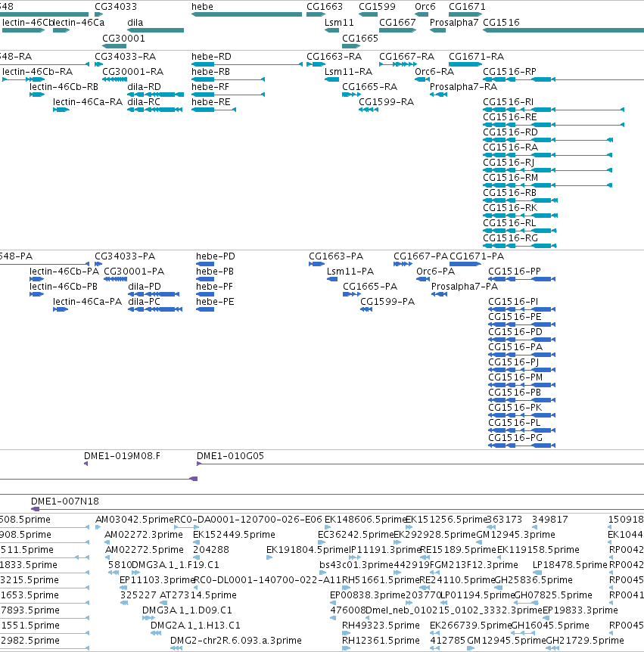Open the CG30001 gene label
Screen dimensions: 644x652
[x=123, y=39]
